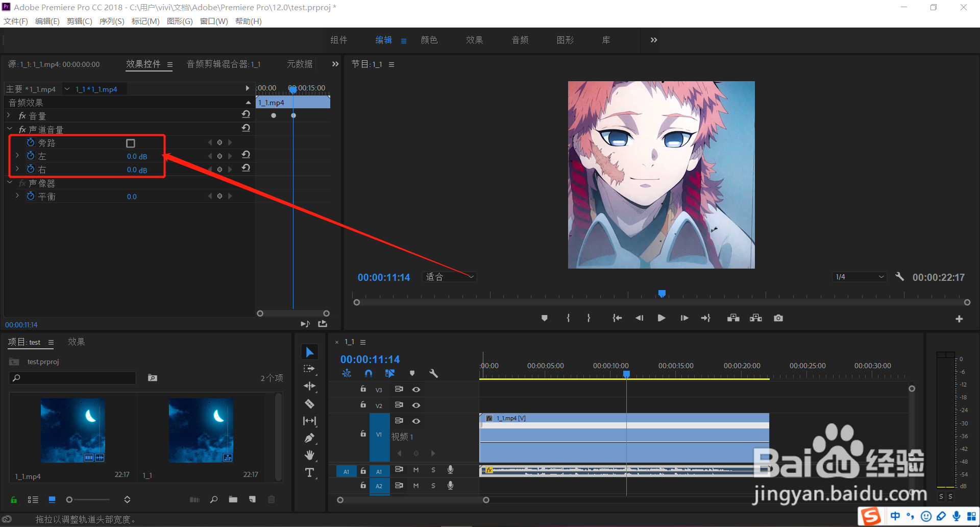Step forward one frame in Program monitor
980x527 pixels.
pos(684,318)
